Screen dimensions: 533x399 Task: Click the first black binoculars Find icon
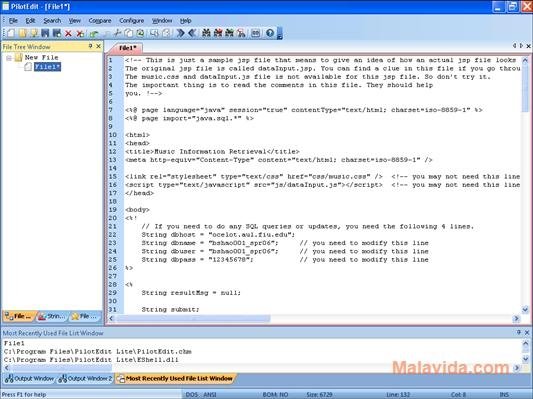(x=206, y=33)
